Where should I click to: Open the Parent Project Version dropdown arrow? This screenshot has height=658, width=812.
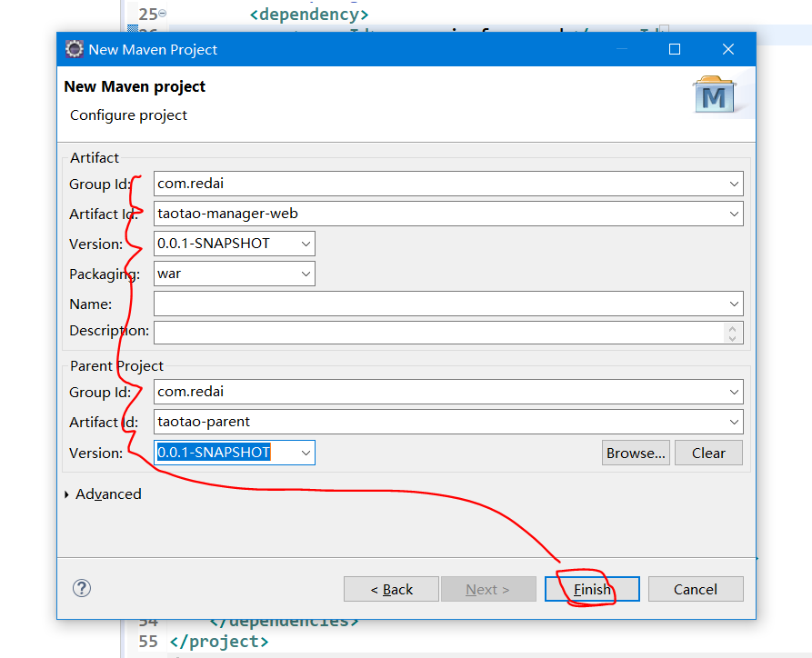point(306,453)
